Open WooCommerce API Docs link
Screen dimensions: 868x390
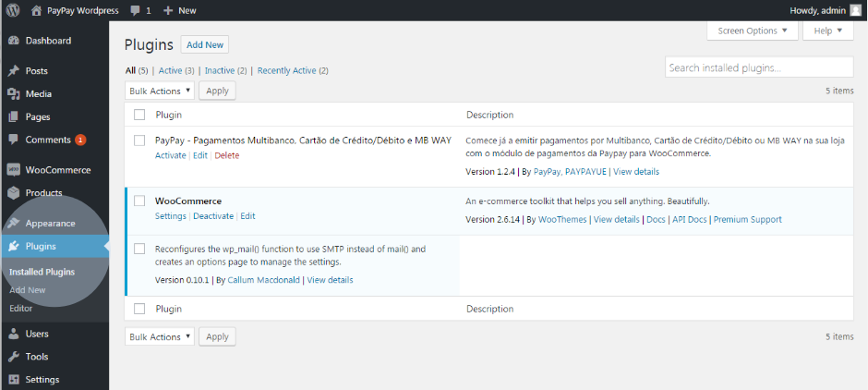pyautogui.click(x=689, y=220)
